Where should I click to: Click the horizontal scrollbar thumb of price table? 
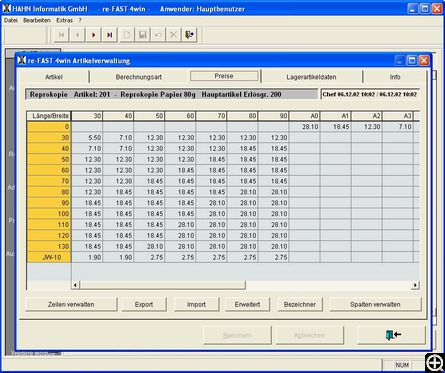click(163, 285)
